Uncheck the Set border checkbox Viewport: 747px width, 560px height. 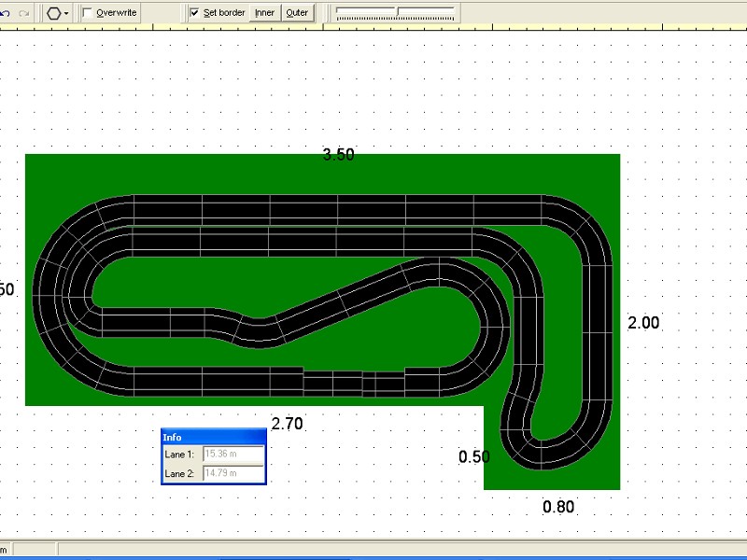pyautogui.click(x=194, y=13)
